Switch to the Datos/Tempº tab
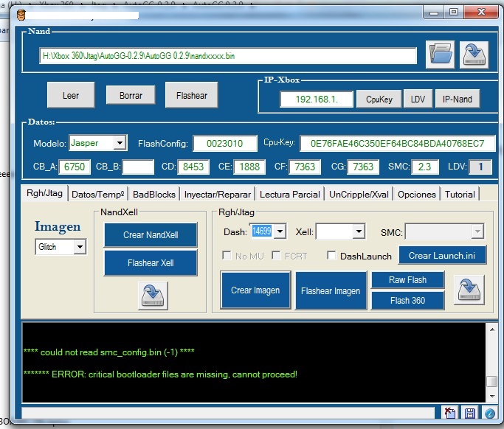The height and width of the screenshot is (429, 504). (97, 195)
